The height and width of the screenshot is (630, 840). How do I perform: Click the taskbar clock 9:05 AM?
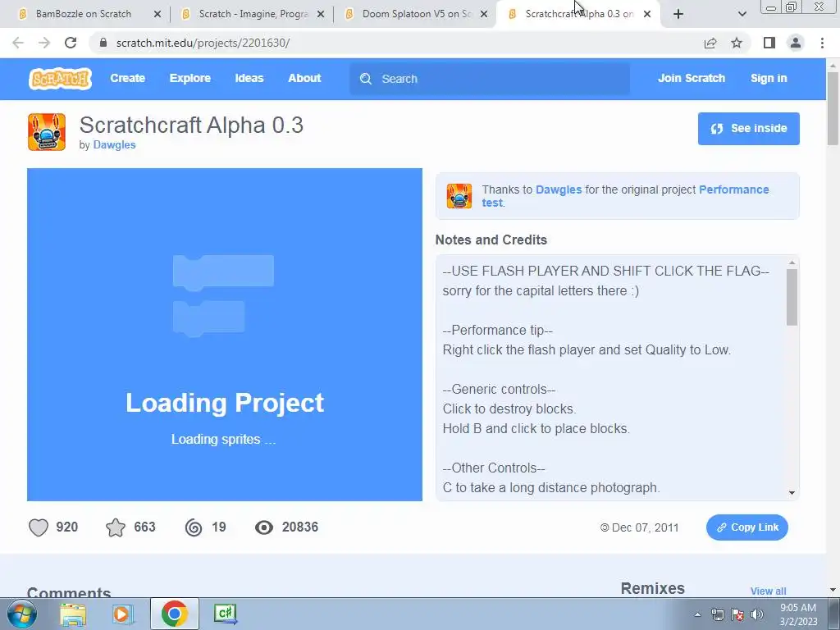(x=798, y=608)
